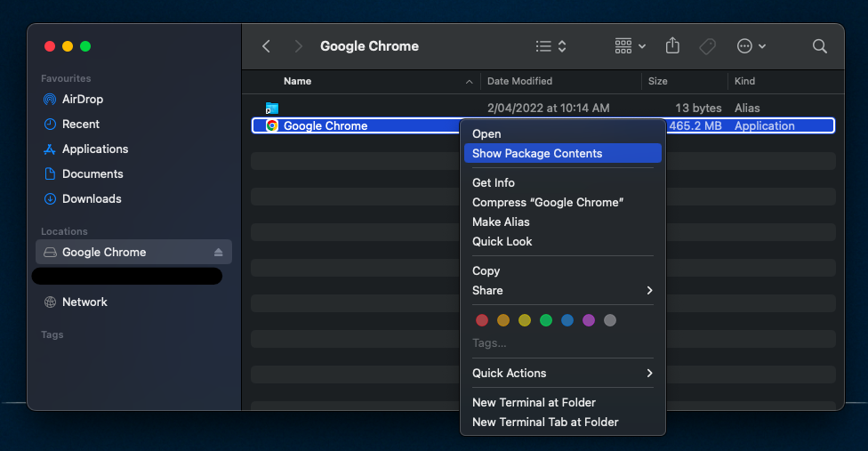Choose Quick Look in context menu
The height and width of the screenshot is (451, 868).
click(562, 241)
